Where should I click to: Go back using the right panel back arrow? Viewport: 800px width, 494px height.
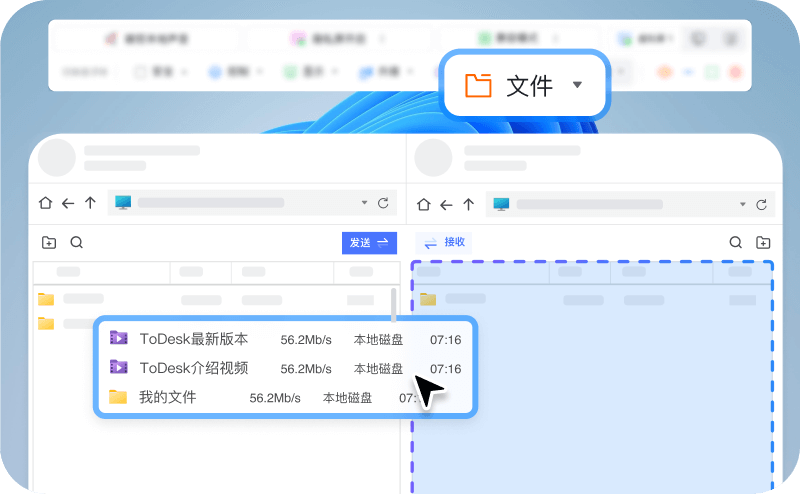447,204
